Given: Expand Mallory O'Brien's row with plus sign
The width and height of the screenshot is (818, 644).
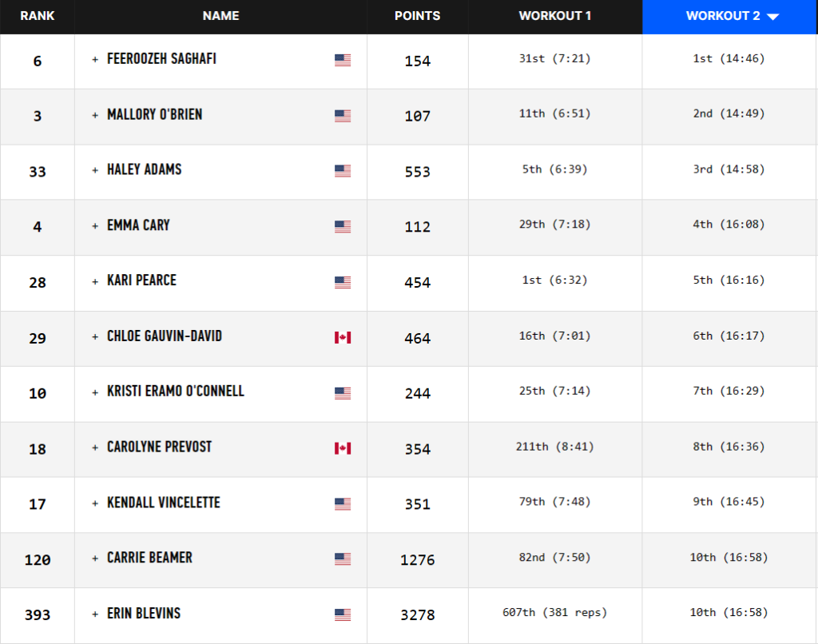Looking at the screenshot, I should tap(95, 115).
